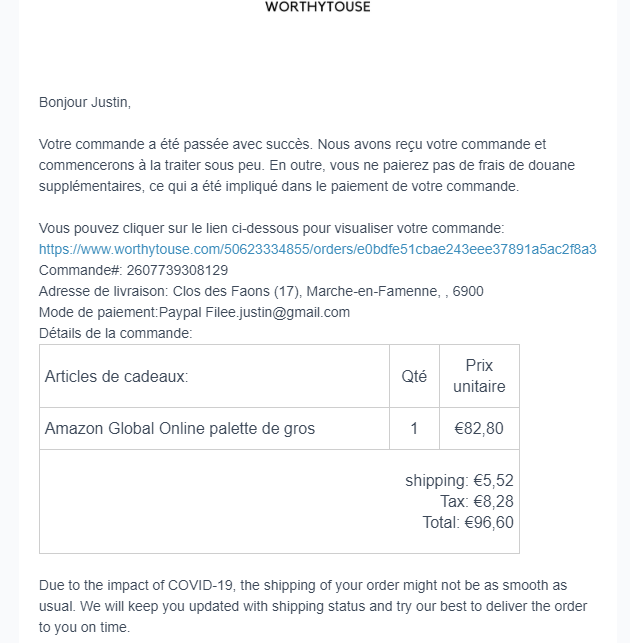Viewport: 630px width, 643px height.
Task: Click the "Qté" column header
Action: pyautogui.click(x=414, y=376)
